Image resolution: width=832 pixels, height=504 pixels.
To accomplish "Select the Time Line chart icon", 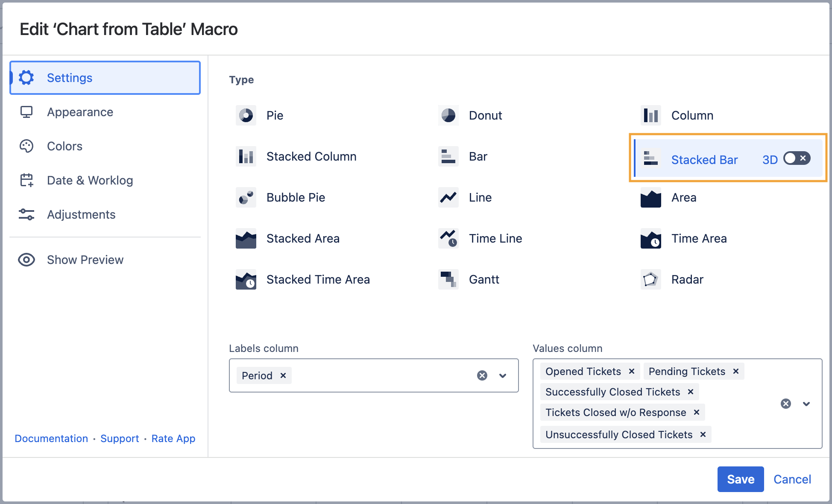I will pyautogui.click(x=448, y=238).
